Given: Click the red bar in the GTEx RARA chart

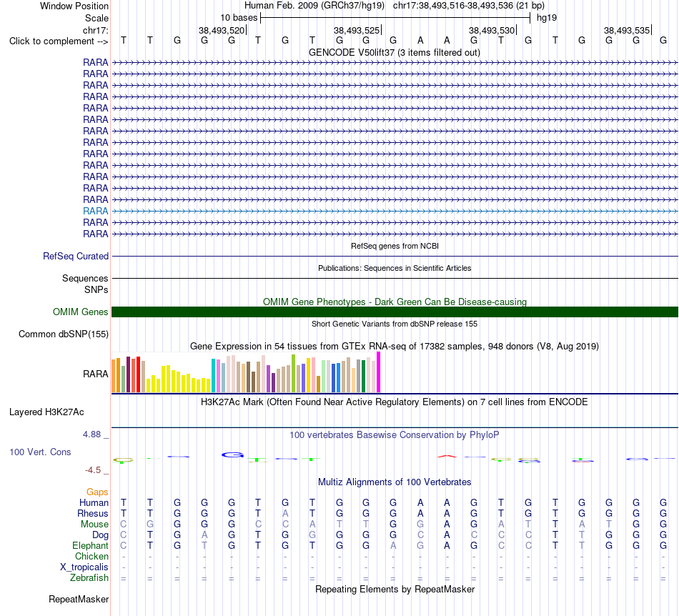Looking at the screenshot, I should 138,374.
